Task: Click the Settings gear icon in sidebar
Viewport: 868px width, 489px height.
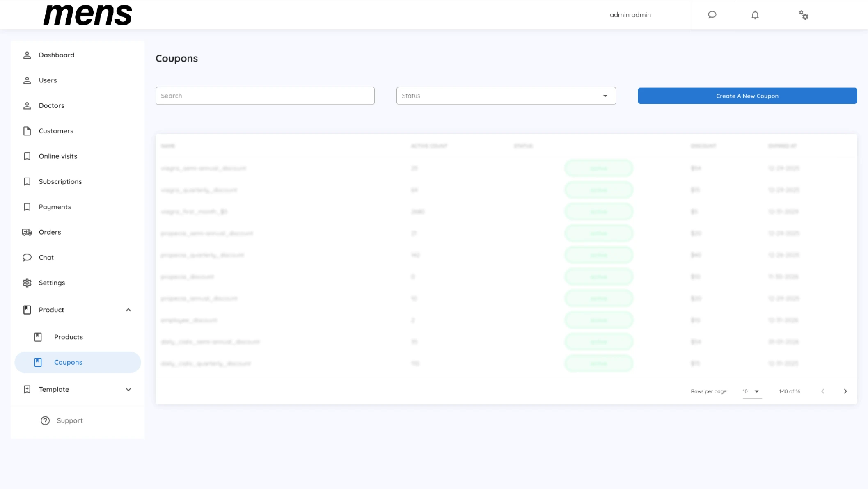Action: pos(27,283)
